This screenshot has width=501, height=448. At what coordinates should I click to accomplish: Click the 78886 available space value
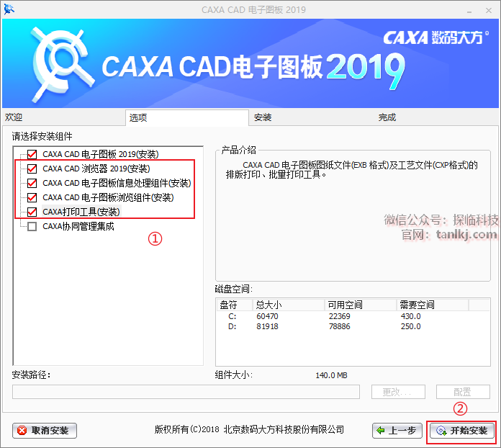[340, 326]
